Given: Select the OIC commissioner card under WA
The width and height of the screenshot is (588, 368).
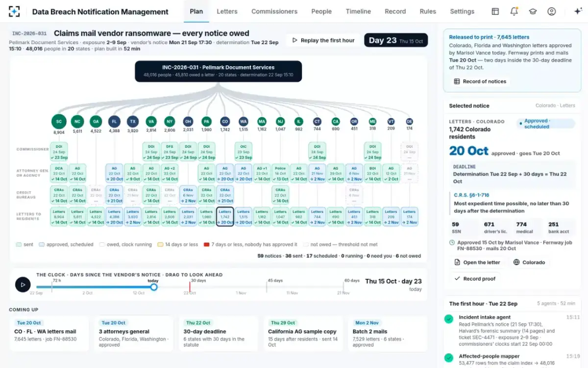Looking at the screenshot, I should pyautogui.click(x=244, y=152).
